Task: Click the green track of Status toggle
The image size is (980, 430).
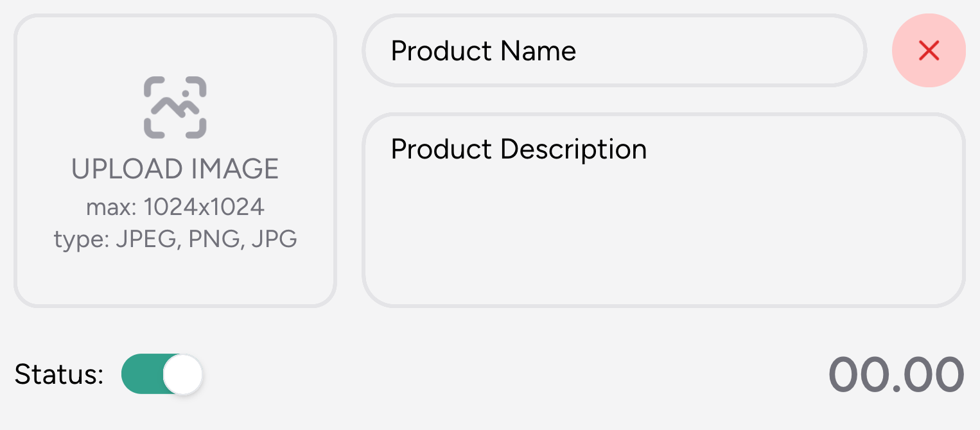Action: [x=142, y=374]
